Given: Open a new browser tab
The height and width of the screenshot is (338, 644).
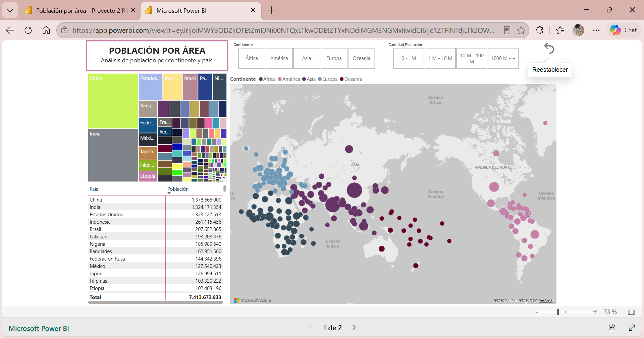Looking at the screenshot, I should tap(271, 10).
